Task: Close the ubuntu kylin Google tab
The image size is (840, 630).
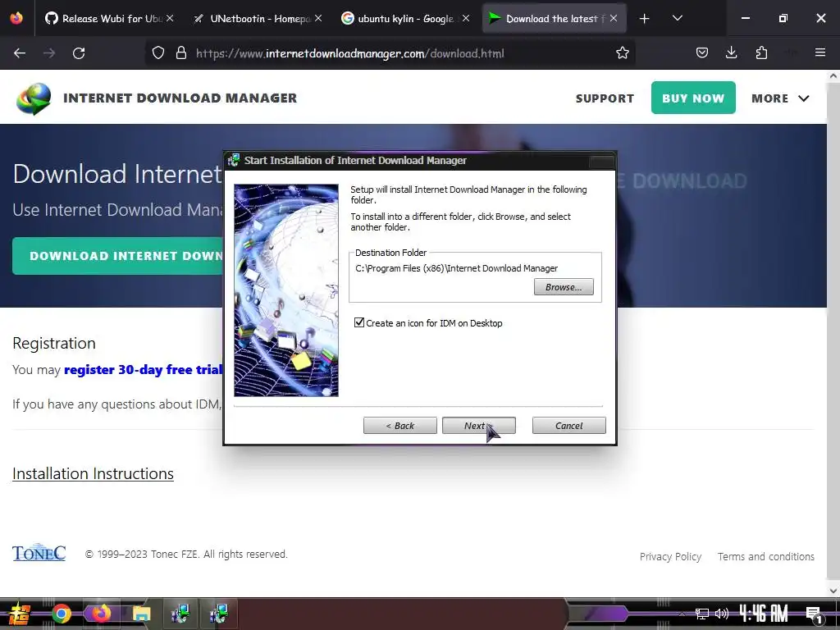Action: coord(466,18)
